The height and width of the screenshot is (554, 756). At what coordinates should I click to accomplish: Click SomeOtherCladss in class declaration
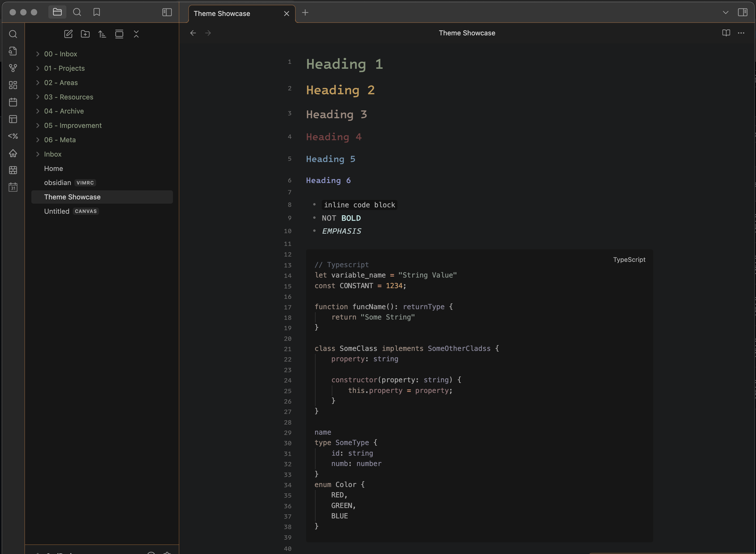[459, 349]
